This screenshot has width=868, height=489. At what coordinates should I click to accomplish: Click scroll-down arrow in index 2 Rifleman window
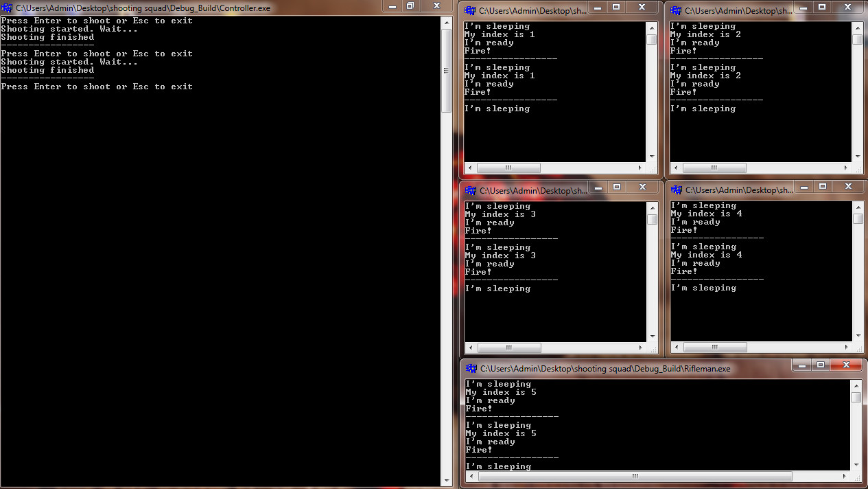point(858,157)
